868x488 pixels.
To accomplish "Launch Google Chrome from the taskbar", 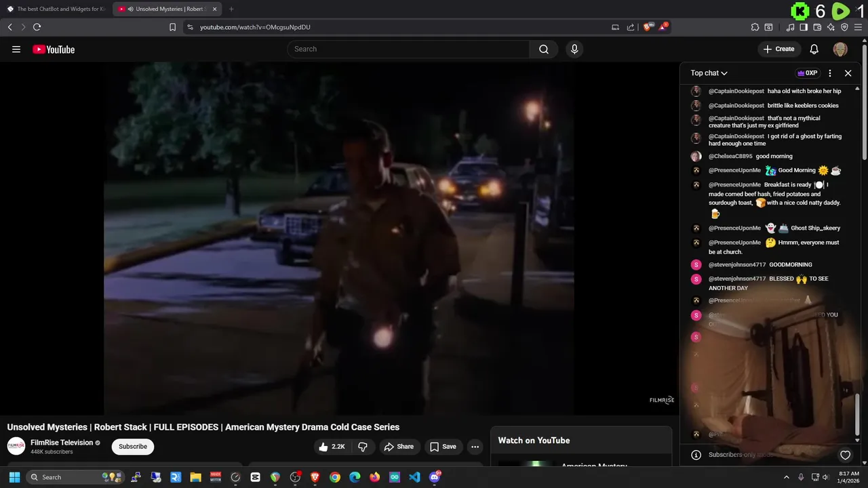I will point(335,477).
